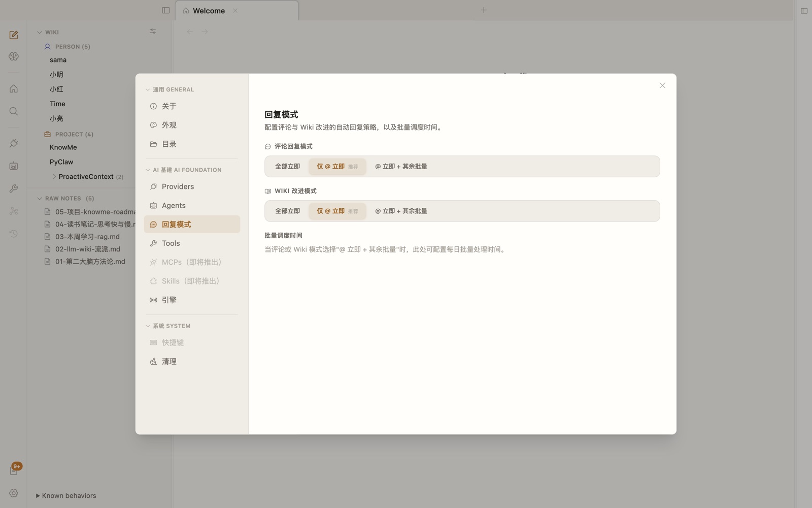
Task: Set 评论回复模式 to 全部立即
Action: (x=287, y=167)
